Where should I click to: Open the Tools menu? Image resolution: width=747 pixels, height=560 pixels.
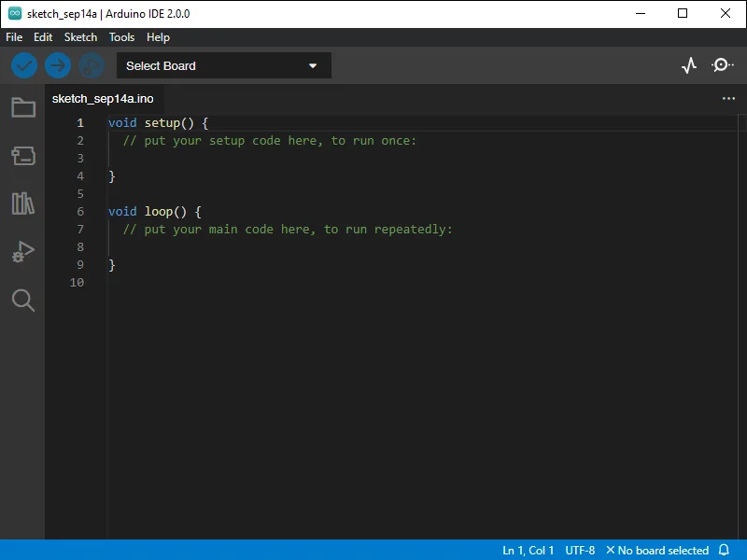121,37
